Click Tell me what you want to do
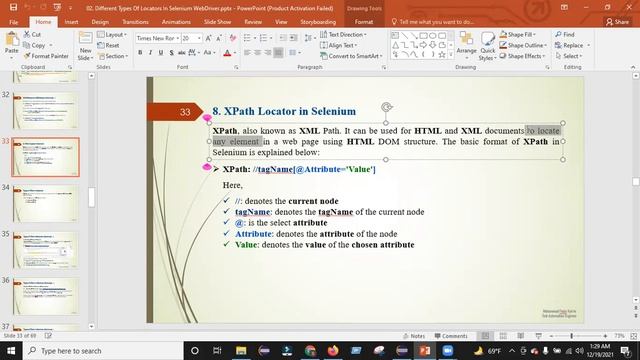Screen dimensions: 640x360 coord(433,22)
